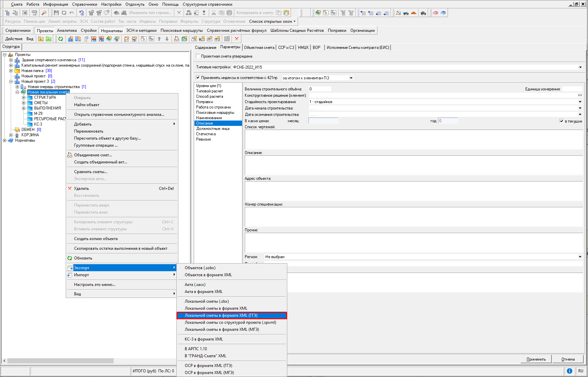Select Должностные лица in parameters list
This screenshot has width=588, height=377.
click(x=218, y=129)
